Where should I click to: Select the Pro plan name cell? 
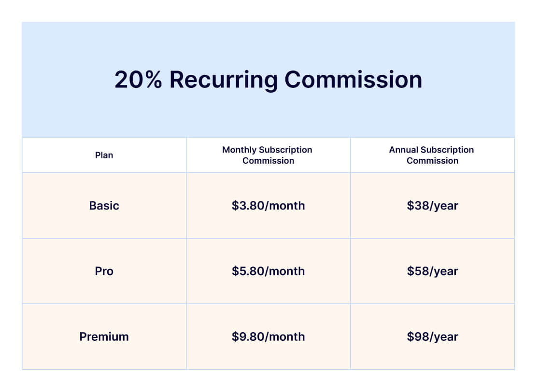[104, 271]
